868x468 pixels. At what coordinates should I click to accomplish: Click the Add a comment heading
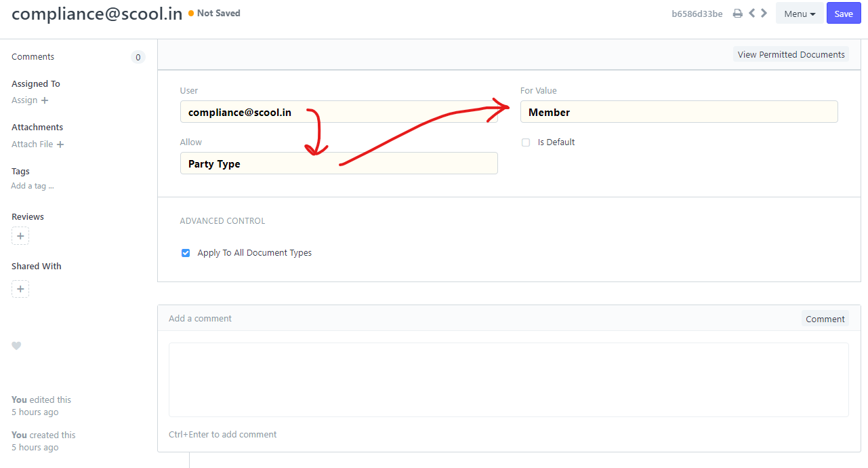(200, 319)
